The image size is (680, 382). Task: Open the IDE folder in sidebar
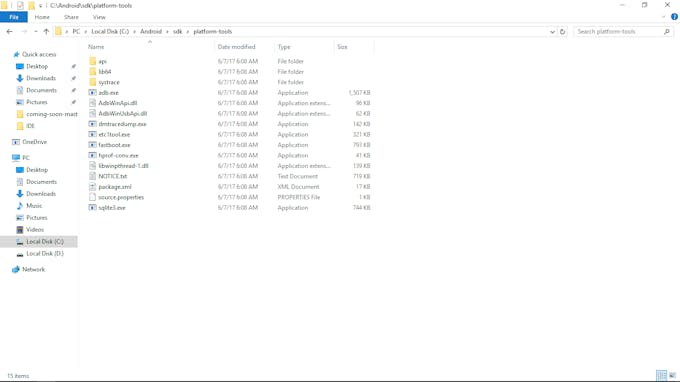[x=30, y=126]
